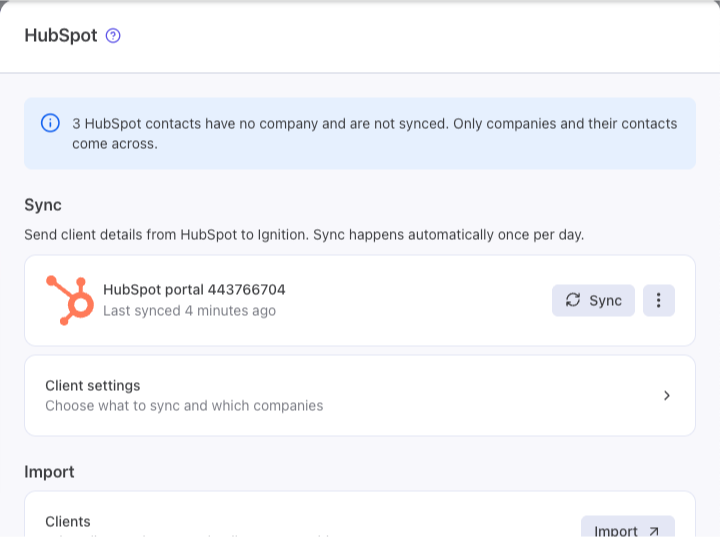Click the Sync section heading

click(43, 205)
